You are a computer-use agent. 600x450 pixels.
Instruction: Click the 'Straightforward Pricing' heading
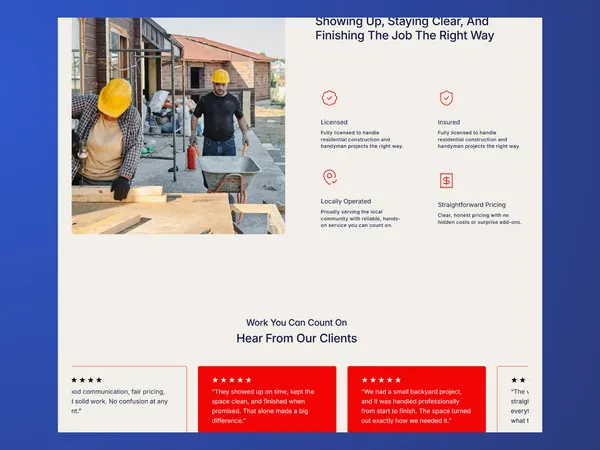(472, 205)
